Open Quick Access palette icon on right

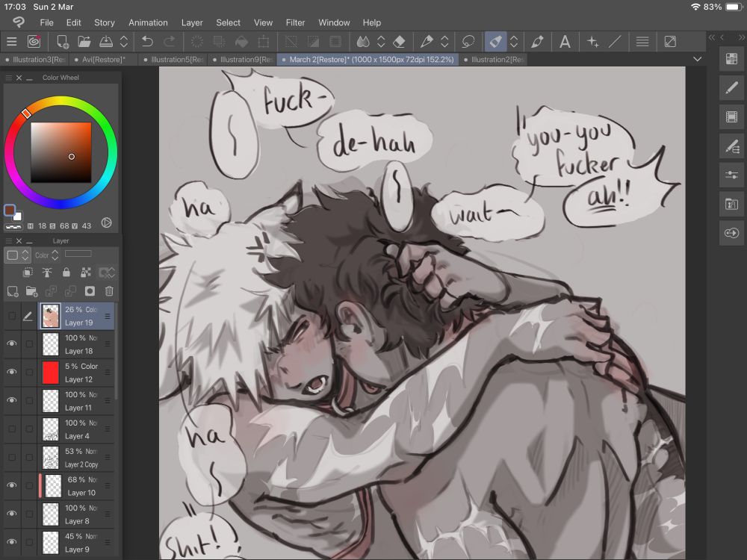732,60
